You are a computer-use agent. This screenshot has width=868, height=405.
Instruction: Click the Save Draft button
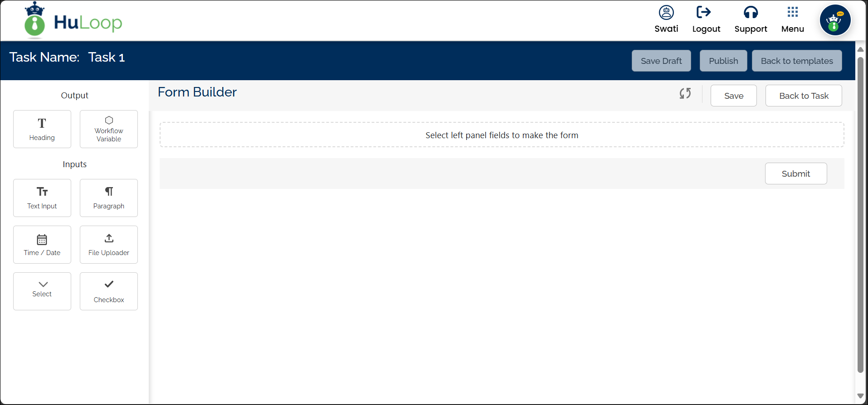[661, 61]
